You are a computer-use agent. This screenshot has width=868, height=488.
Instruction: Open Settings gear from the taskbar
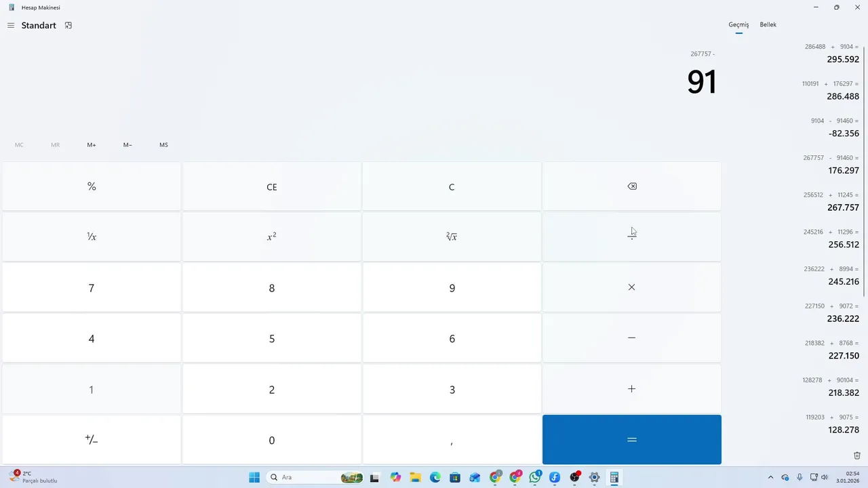(595, 477)
